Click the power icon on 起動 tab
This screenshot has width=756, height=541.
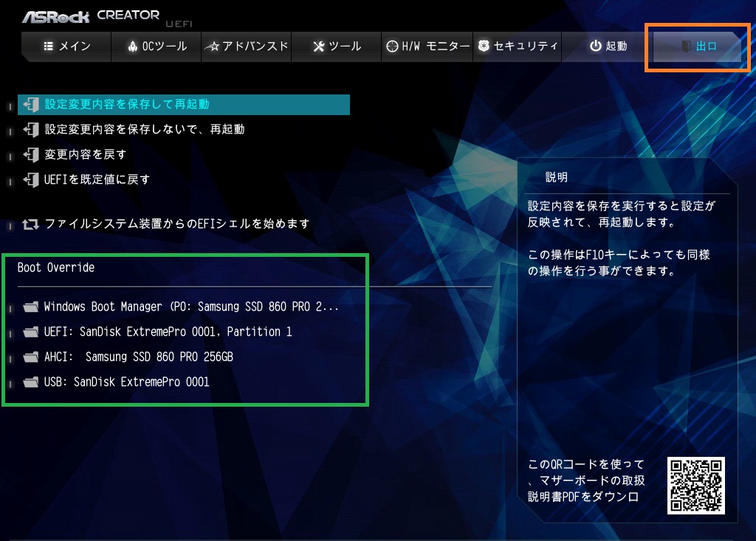click(x=596, y=46)
